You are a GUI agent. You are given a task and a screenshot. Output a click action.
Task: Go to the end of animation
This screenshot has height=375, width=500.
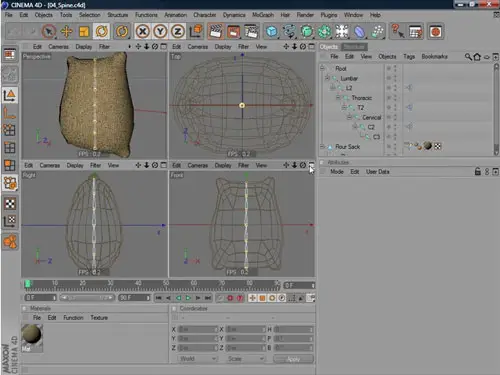click(208, 298)
